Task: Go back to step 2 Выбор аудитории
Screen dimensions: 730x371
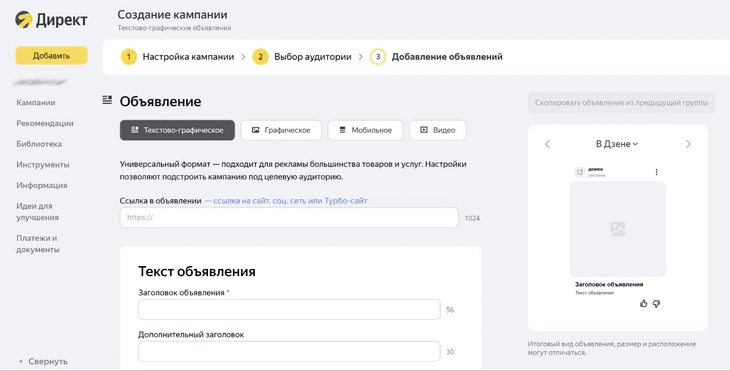Action: pyautogui.click(x=302, y=57)
